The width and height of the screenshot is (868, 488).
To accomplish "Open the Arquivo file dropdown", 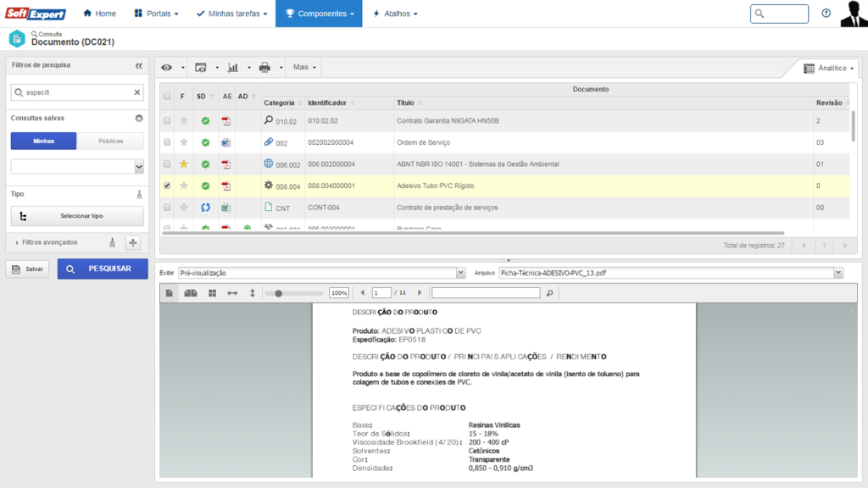I will 838,273.
